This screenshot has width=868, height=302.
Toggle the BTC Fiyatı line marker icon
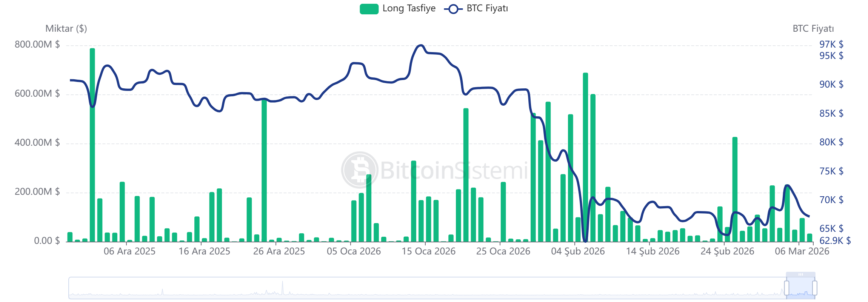pyautogui.click(x=453, y=9)
